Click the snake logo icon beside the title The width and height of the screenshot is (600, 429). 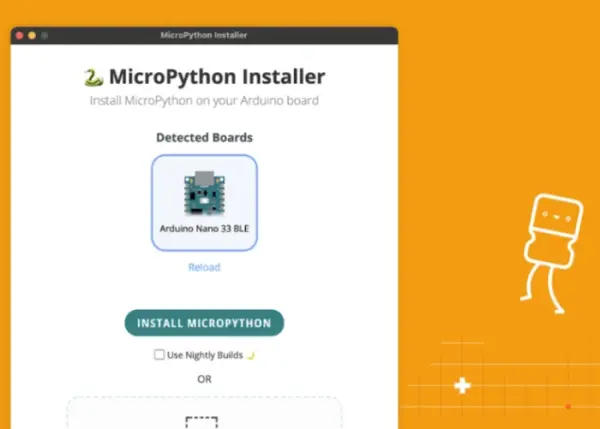[93, 77]
